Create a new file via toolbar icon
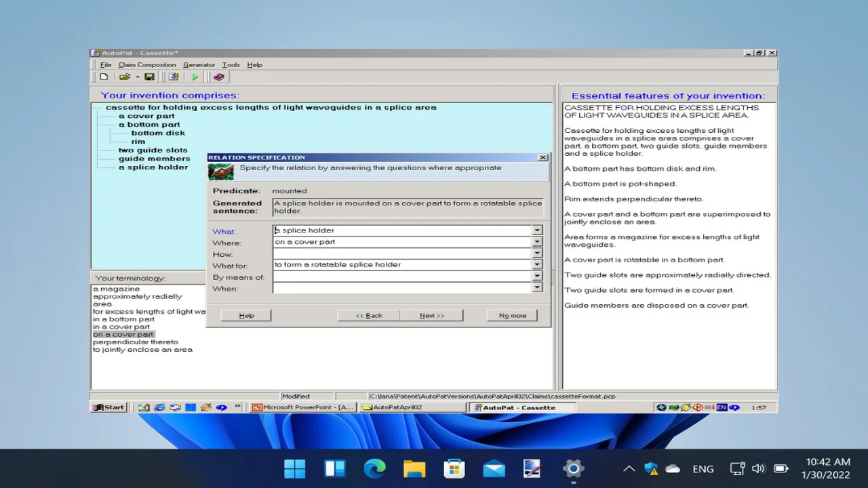 click(x=104, y=77)
